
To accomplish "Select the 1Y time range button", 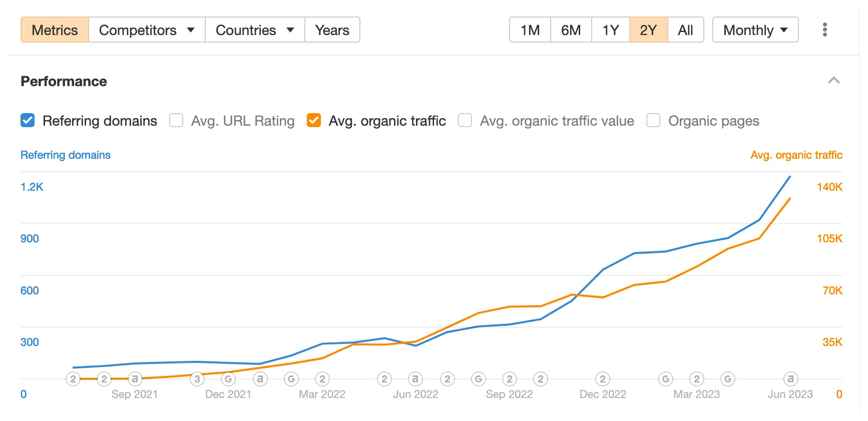I will coord(611,30).
